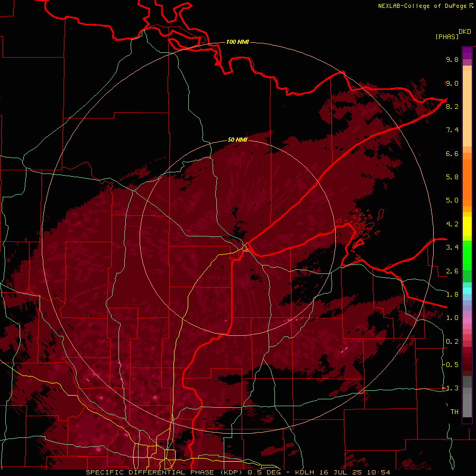This screenshot has width=476, height=476.
Task: Click the [PHAS] units label
Action: pos(447,36)
